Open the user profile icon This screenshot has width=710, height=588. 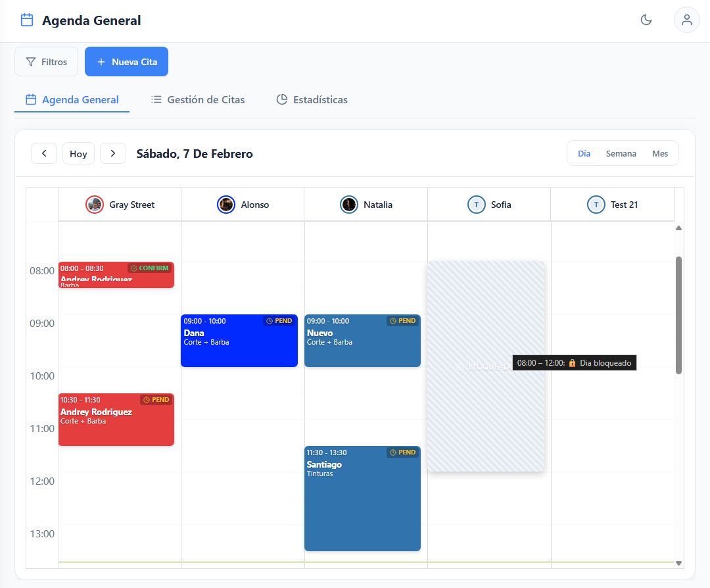point(686,20)
